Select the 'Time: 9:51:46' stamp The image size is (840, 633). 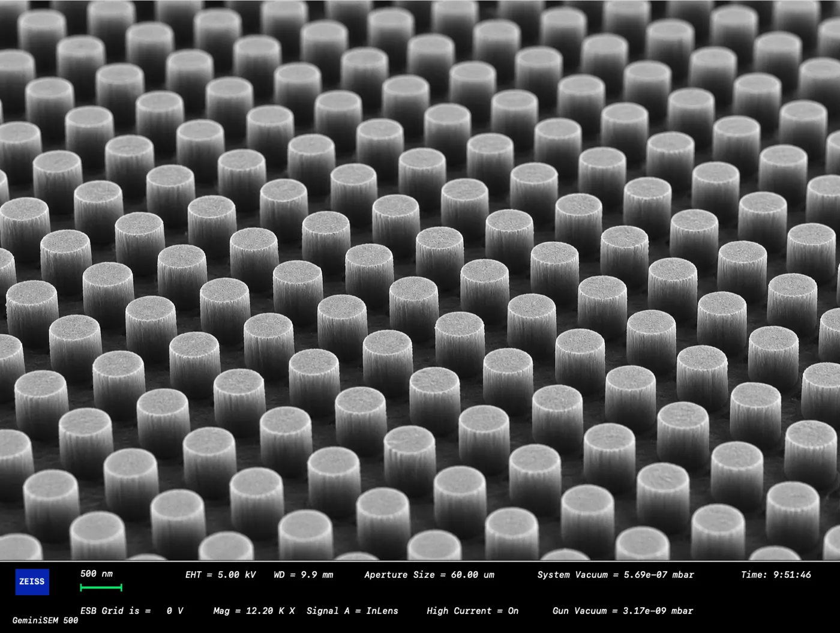point(776,575)
